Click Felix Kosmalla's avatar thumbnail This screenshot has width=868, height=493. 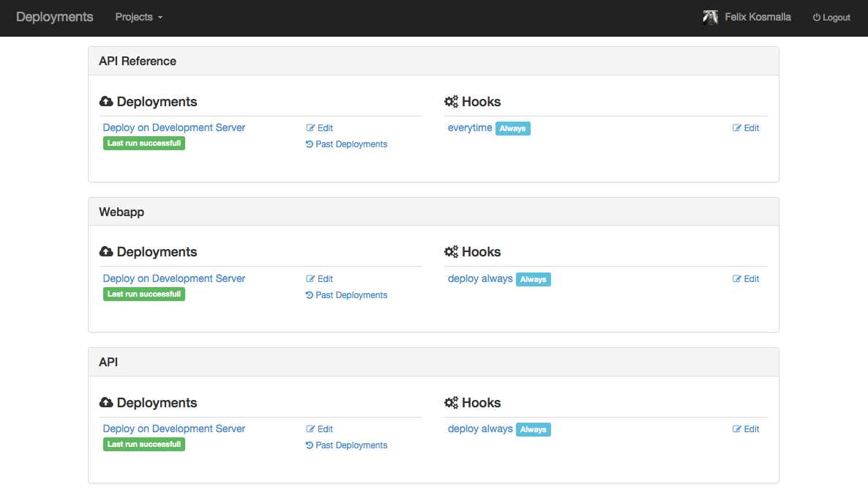(x=710, y=18)
